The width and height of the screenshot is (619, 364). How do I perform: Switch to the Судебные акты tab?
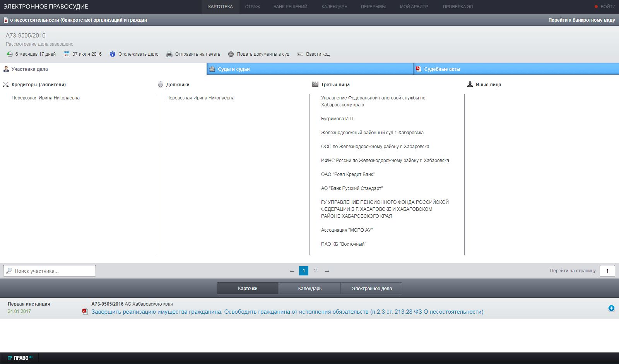click(442, 69)
